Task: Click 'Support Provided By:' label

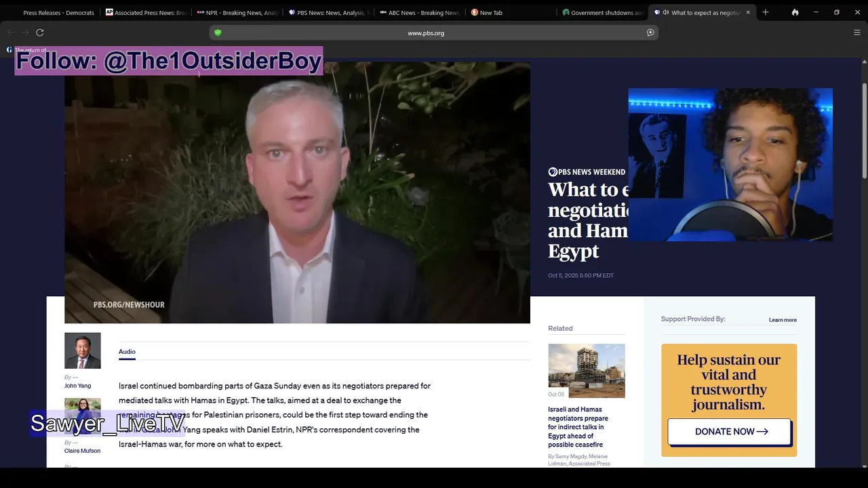Action: click(693, 319)
